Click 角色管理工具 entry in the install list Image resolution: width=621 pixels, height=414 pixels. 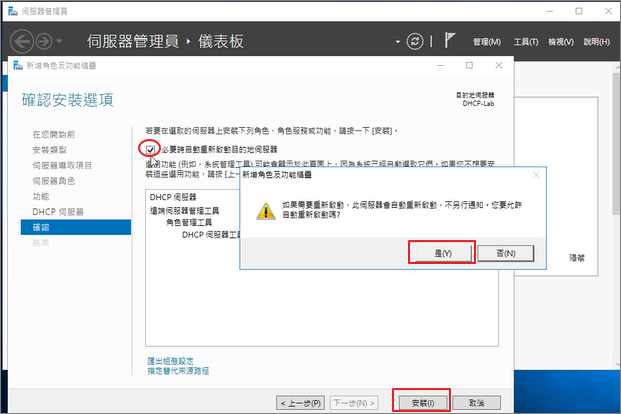coord(189,222)
